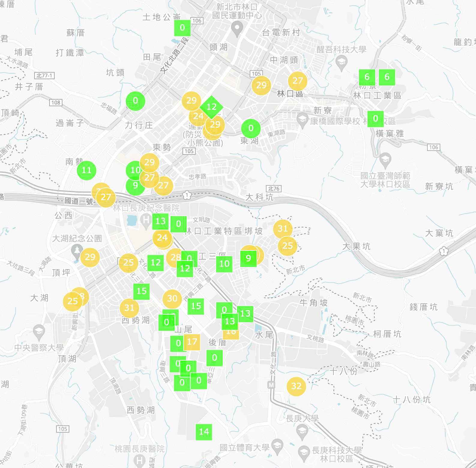
Task: Select the 大果坑 place label
Action: (x=356, y=246)
